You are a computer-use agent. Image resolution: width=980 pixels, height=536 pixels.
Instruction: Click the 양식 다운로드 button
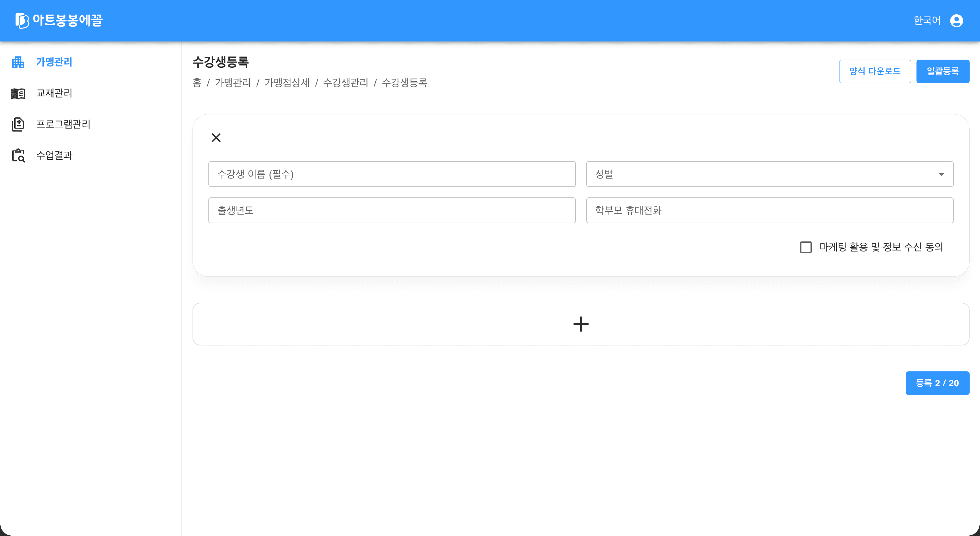point(875,71)
